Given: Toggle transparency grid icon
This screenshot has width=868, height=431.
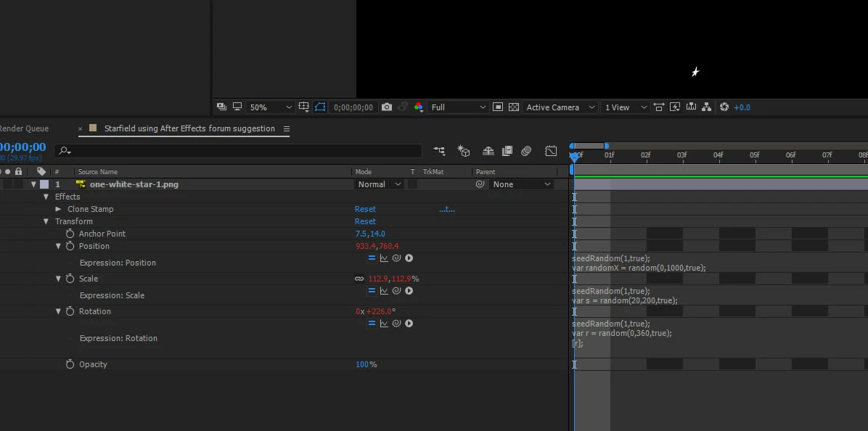Looking at the screenshot, I should point(514,107).
